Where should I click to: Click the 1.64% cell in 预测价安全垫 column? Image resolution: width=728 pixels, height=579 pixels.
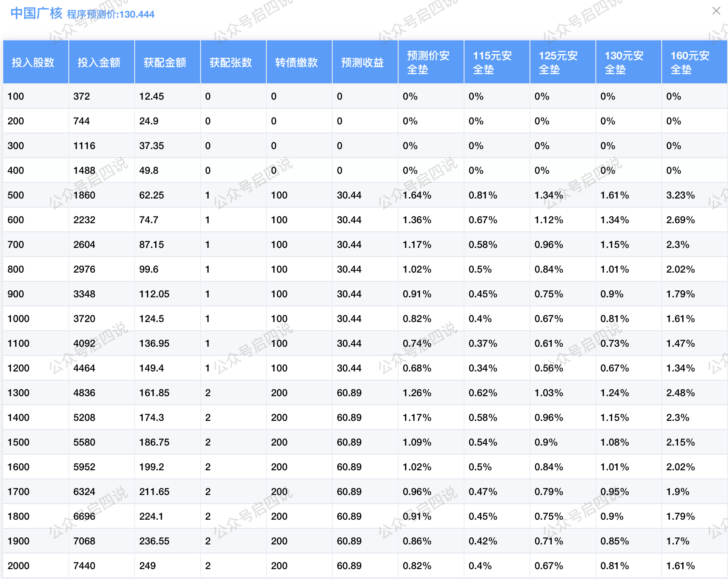[417, 195]
